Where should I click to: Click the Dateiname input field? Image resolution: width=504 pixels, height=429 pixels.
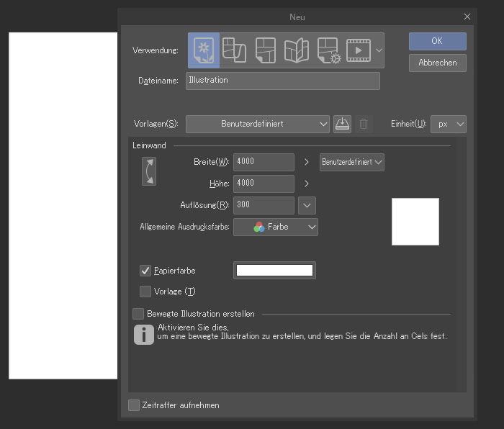point(282,81)
